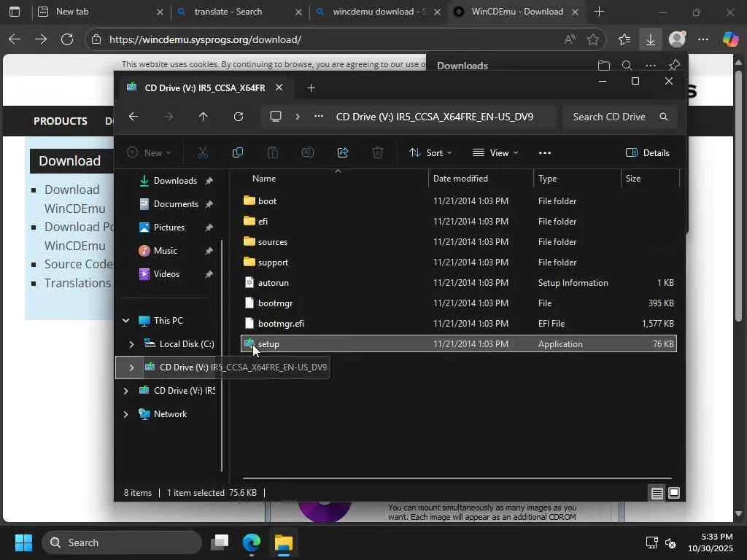Click the Translations link on webpage
Image resolution: width=747 pixels, height=560 pixels.
coord(77,283)
